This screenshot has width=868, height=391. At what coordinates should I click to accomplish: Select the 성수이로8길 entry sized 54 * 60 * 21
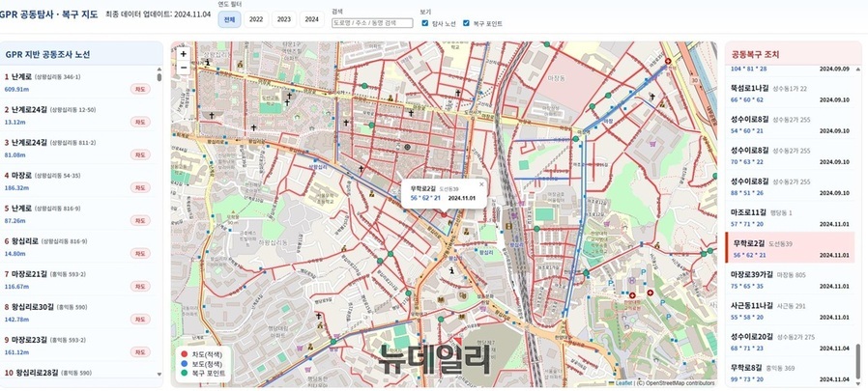click(791, 125)
